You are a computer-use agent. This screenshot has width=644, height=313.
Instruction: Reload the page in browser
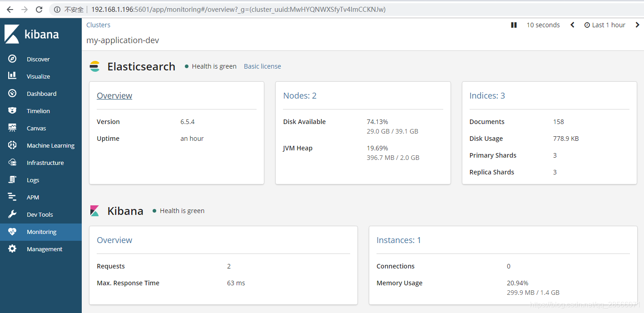[x=39, y=10]
